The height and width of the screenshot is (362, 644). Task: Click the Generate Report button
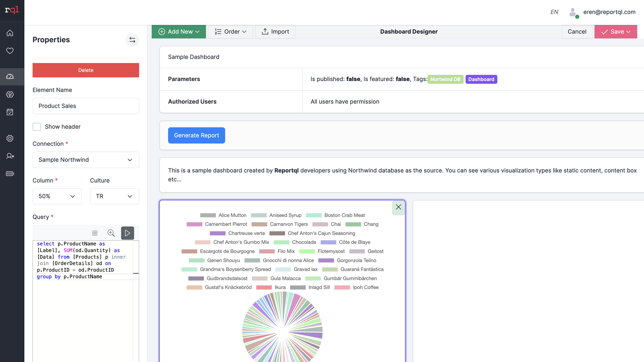(197, 135)
